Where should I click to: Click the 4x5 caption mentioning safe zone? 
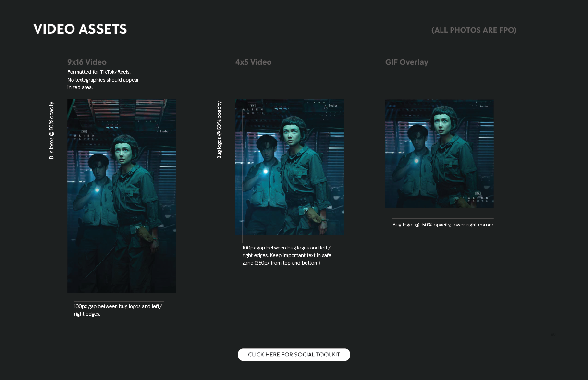point(287,256)
